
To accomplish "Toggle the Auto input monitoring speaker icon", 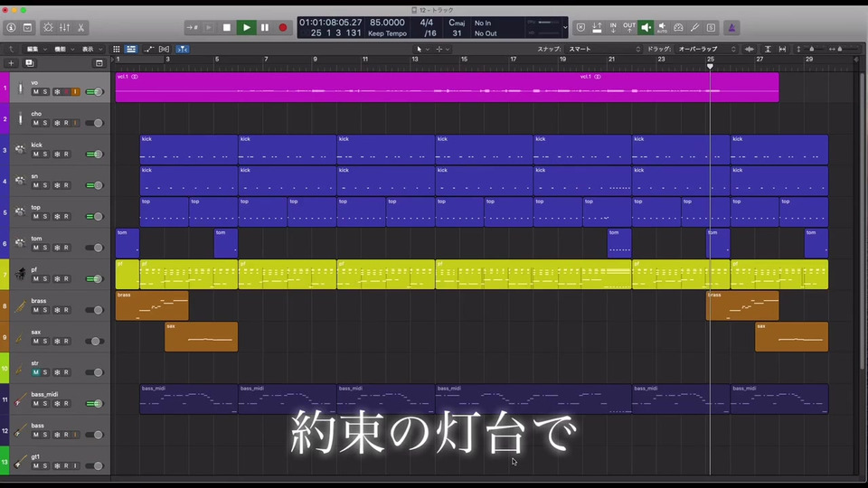I will [x=662, y=27].
